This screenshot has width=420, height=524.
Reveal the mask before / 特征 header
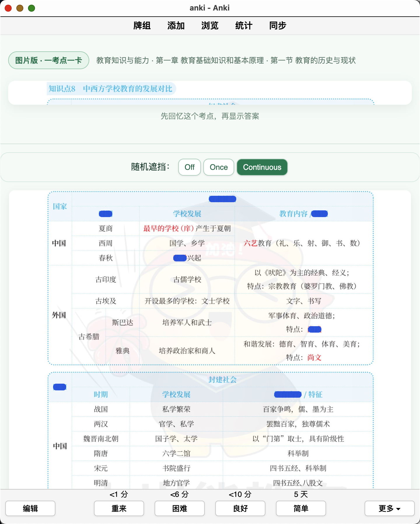pyautogui.click(x=288, y=394)
